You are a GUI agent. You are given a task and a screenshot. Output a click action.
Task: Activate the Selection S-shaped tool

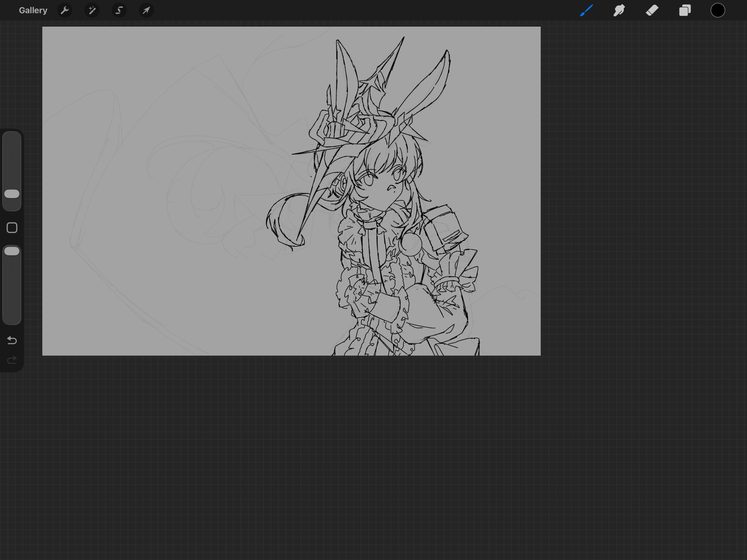point(119,10)
